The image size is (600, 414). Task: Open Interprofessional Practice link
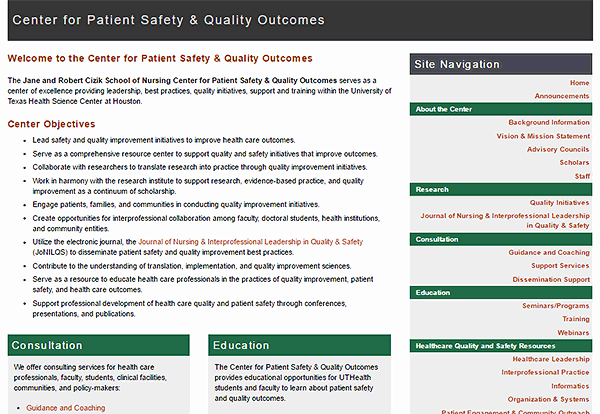tap(545, 372)
